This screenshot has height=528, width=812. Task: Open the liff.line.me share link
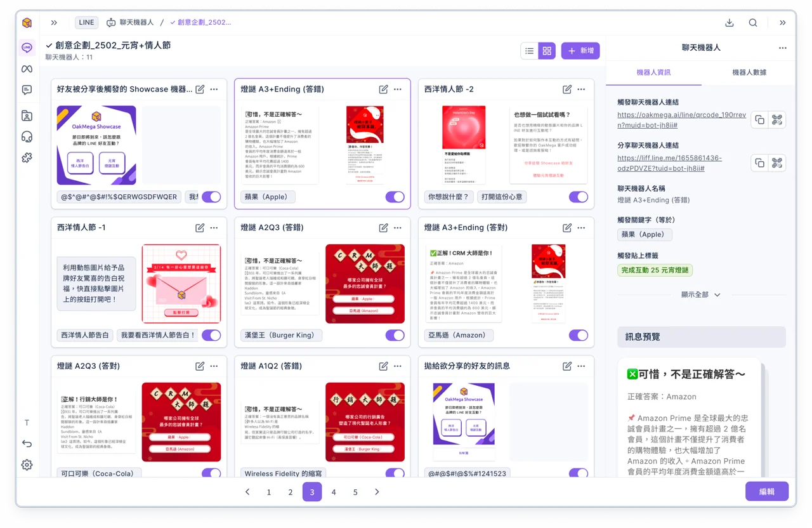669,163
